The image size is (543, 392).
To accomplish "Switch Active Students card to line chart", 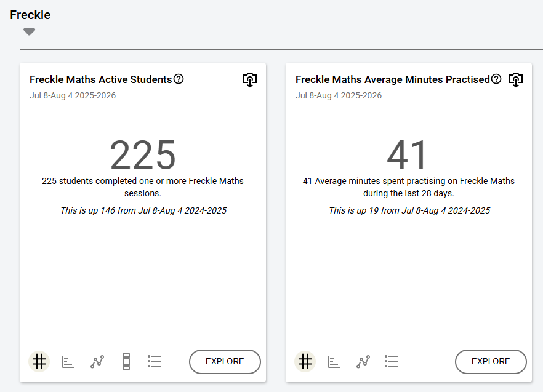I will [97, 361].
